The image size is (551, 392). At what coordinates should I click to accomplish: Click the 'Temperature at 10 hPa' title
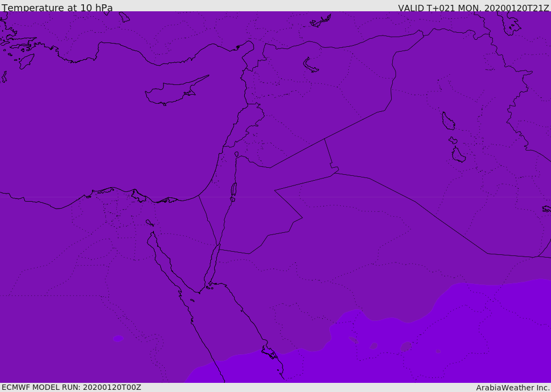(57, 8)
